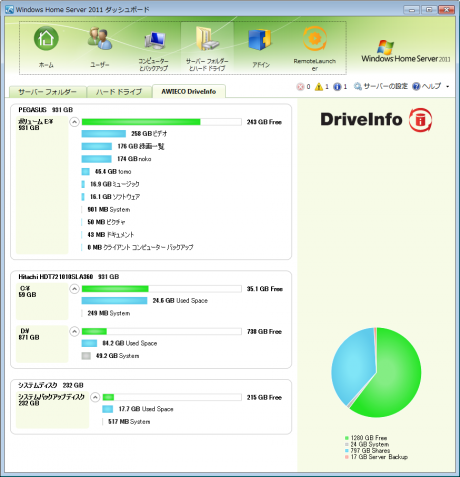
Task: Select the システムディスク 232 GB heading
Action: click(51, 385)
